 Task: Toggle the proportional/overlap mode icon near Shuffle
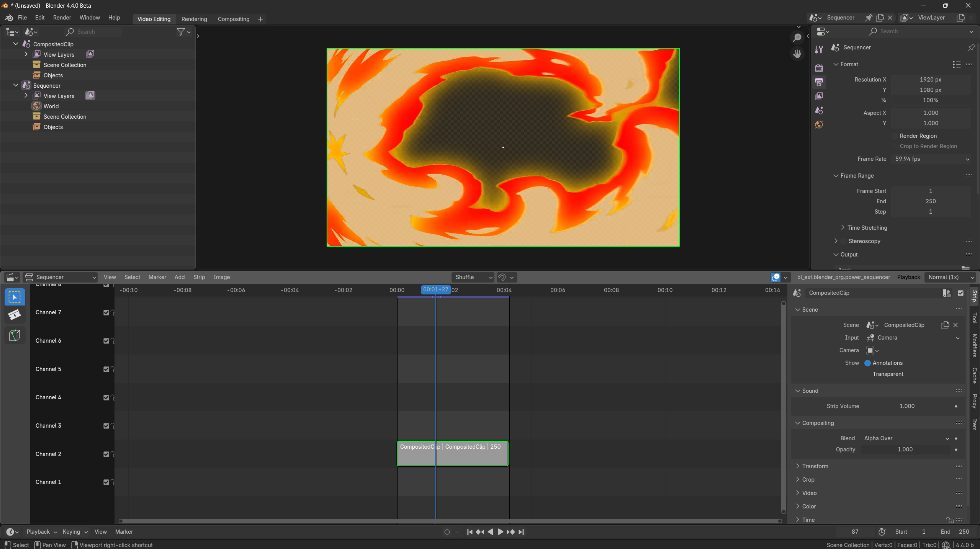502,277
